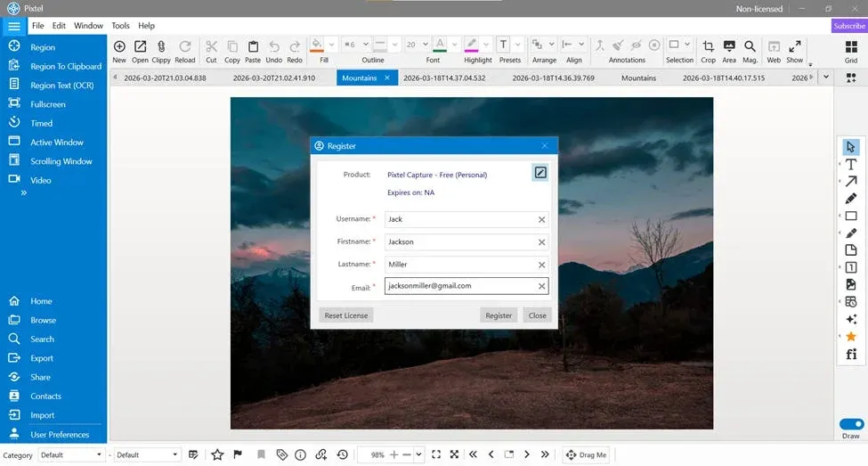The height and width of the screenshot is (466, 868).
Task: Open the Magnifier tool
Action: (750, 46)
